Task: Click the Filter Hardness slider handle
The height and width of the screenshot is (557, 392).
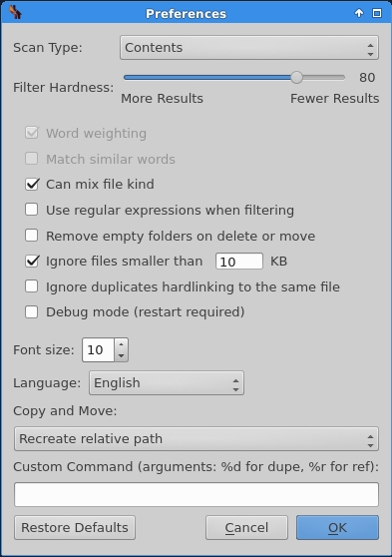Action: tap(296, 78)
